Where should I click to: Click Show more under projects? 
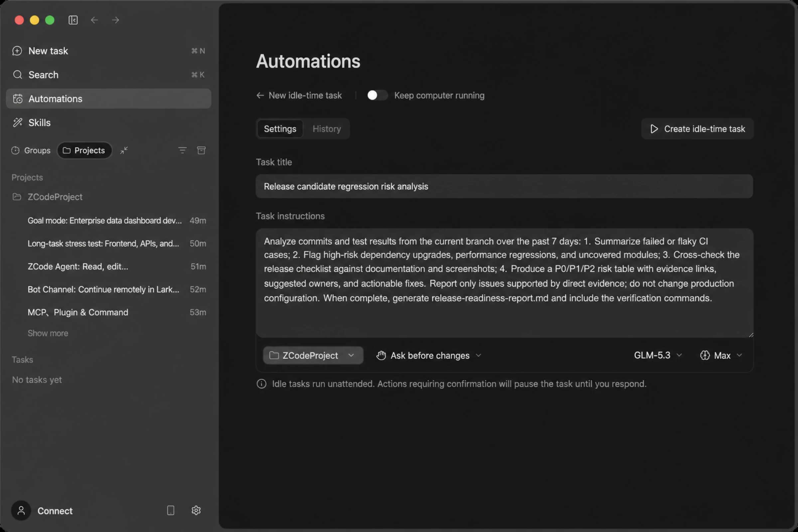pyautogui.click(x=48, y=333)
